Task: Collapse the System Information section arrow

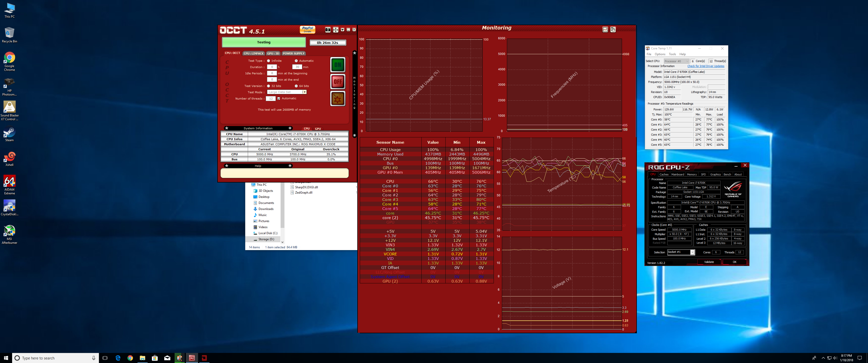Action: click(290, 128)
